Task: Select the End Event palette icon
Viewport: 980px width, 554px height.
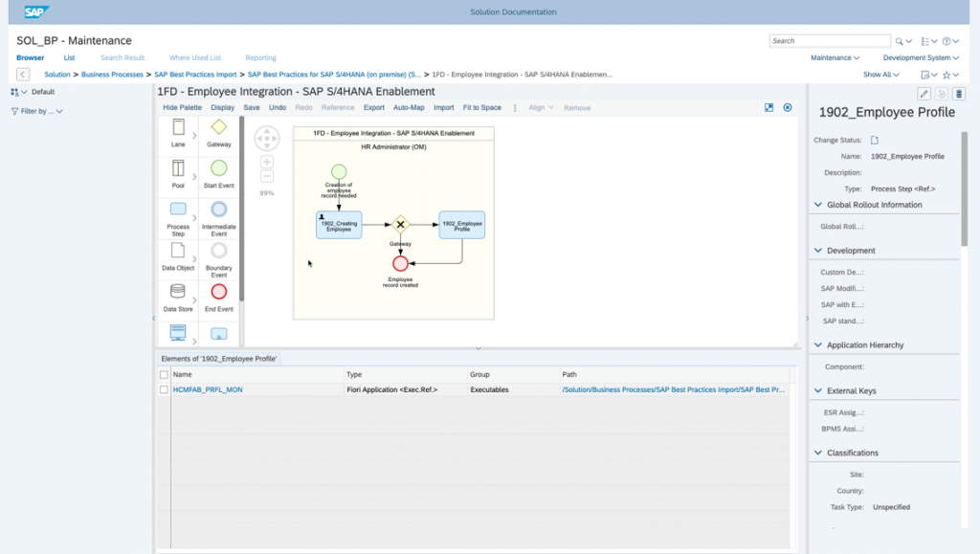Action: click(219, 292)
